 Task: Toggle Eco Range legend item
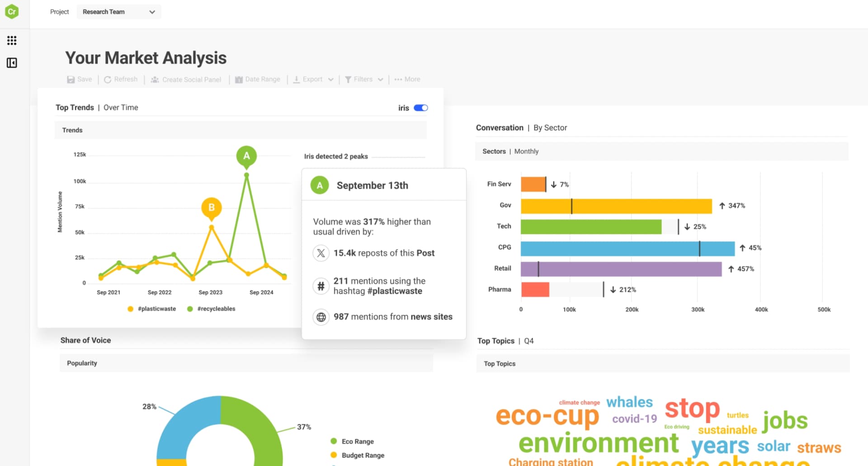coord(352,441)
